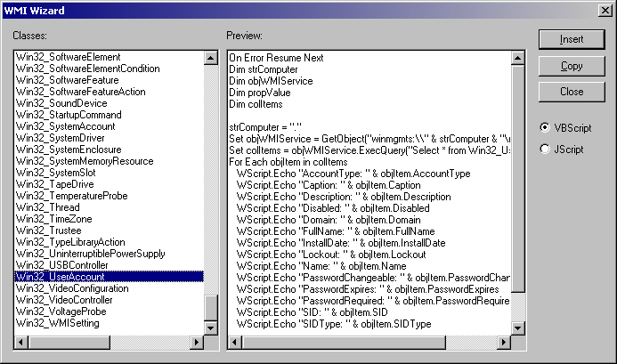617x364 pixels.
Task: Click 'For Each objItem in colItems' line
Action: [x=288, y=162]
